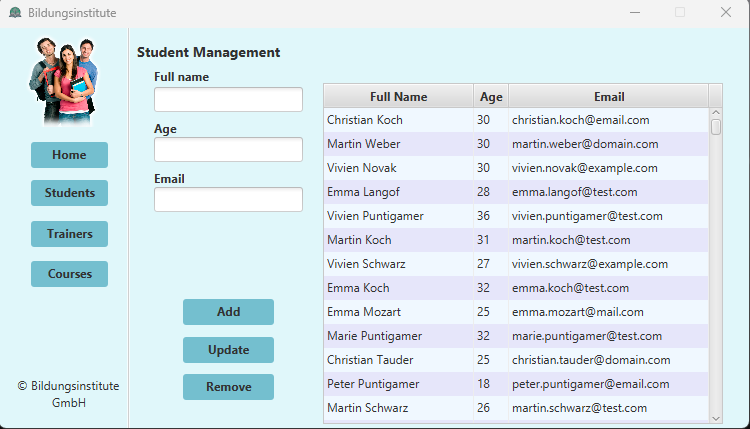Click the Full name input field
Viewport: 750px width, 429px height.
(228, 100)
